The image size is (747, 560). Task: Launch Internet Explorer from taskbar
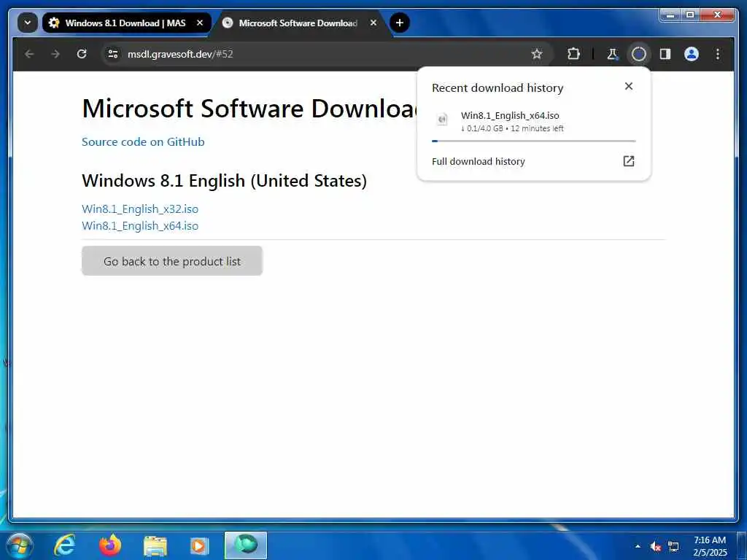64,545
